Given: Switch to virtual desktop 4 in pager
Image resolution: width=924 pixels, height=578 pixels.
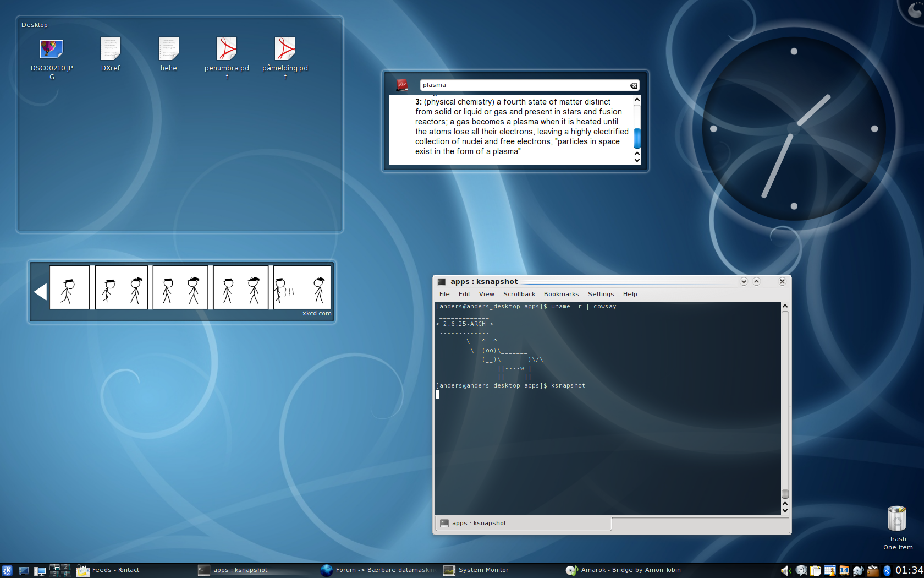Looking at the screenshot, I should click(65, 574).
